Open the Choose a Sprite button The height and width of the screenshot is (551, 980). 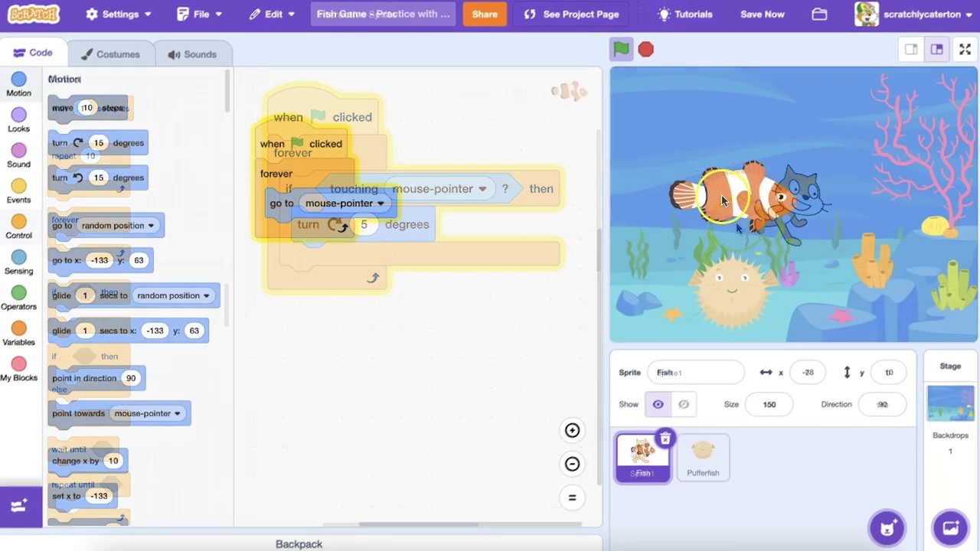click(x=887, y=527)
